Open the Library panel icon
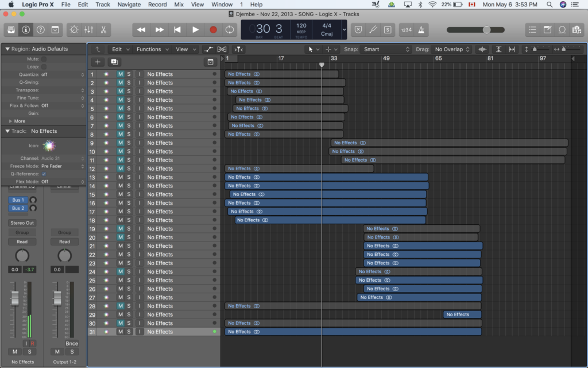This screenshot has width=588, height=368. click(12, 29)
